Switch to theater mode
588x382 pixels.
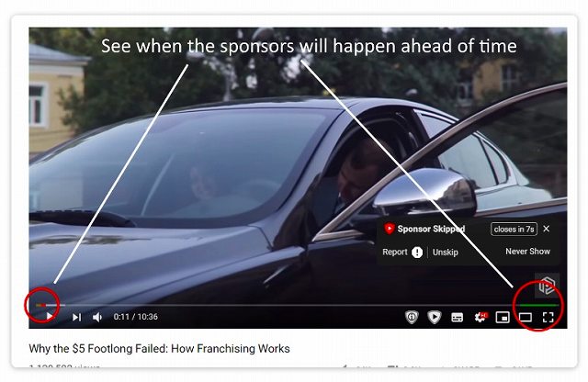tap(525, 318)
